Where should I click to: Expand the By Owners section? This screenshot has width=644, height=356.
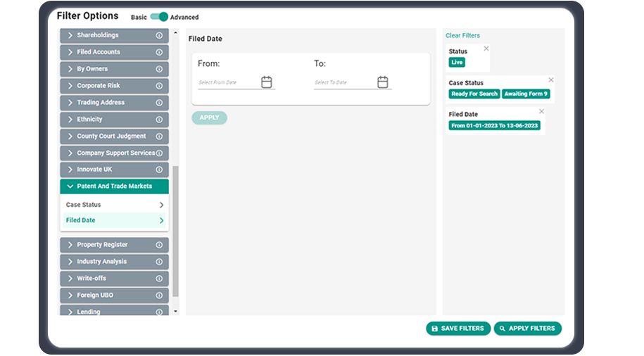[x=114, y=69]
